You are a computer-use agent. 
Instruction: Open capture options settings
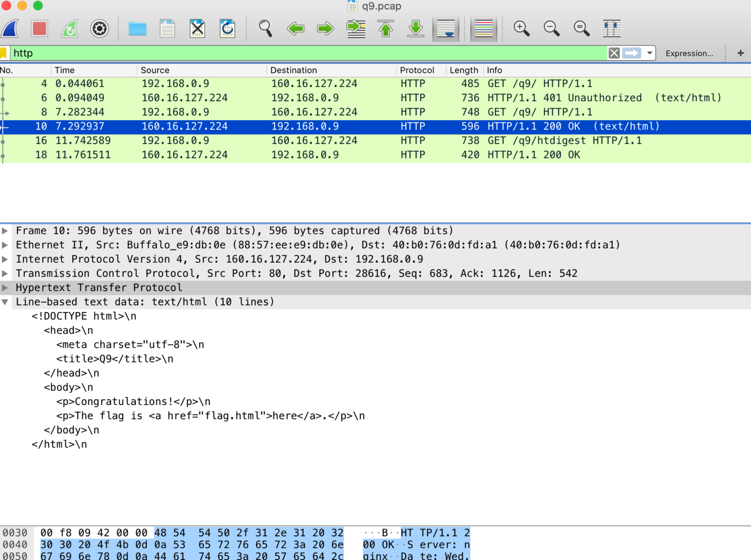pyautogui.click(x=99, y=28)
